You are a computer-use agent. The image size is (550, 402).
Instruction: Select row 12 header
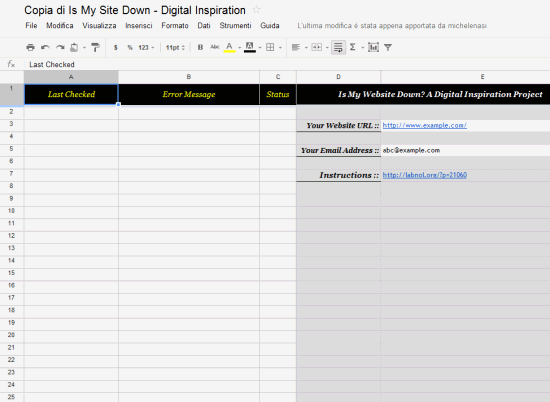(x=12, y=236)
